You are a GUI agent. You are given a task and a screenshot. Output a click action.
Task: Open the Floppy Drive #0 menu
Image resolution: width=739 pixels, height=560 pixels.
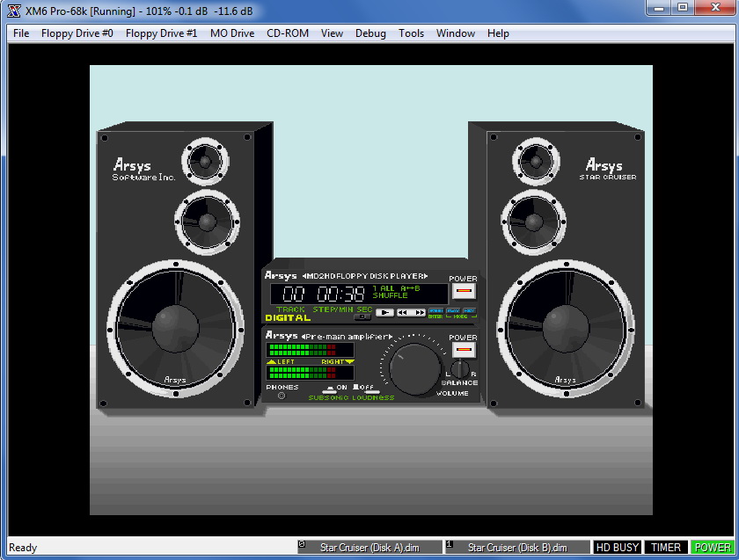point(77,33)
